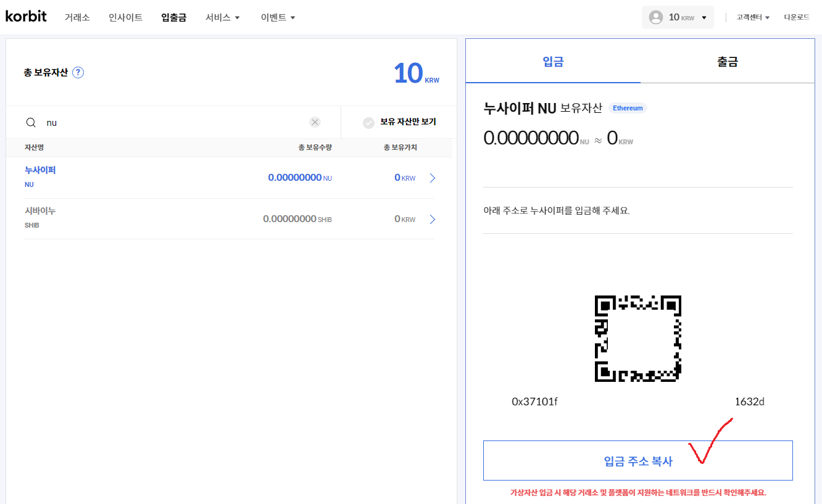
Task: Select the 시바이누 asset row name
Action: click(x=40, y=210)
